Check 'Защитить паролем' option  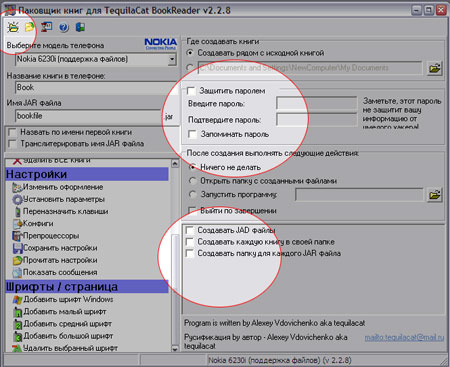[x=191, y=91]
